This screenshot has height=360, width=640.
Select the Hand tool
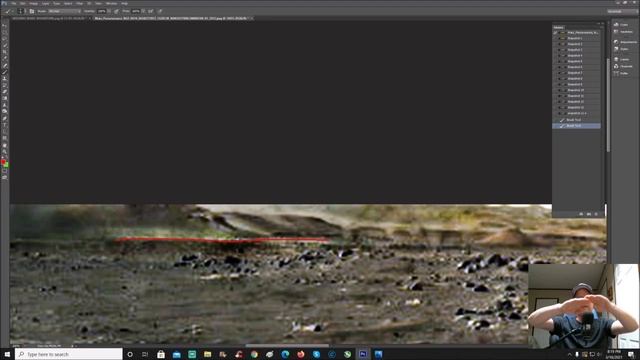[x=4, y=145]
